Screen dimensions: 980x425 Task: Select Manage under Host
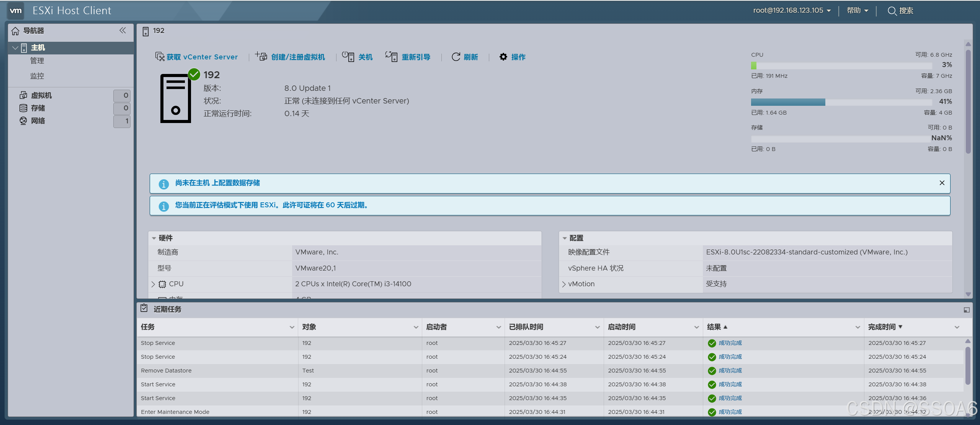[37, 61]
